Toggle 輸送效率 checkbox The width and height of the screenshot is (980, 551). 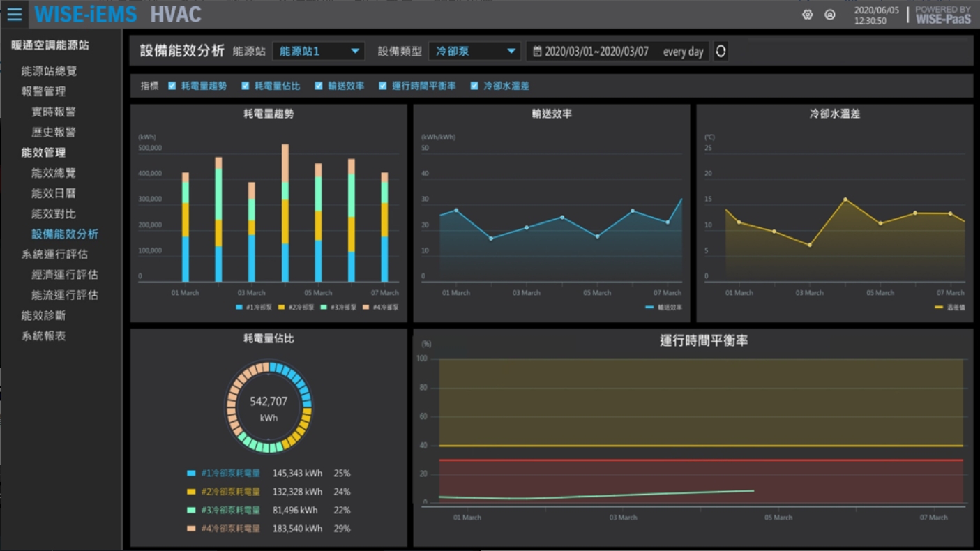[x=319, y=86]
